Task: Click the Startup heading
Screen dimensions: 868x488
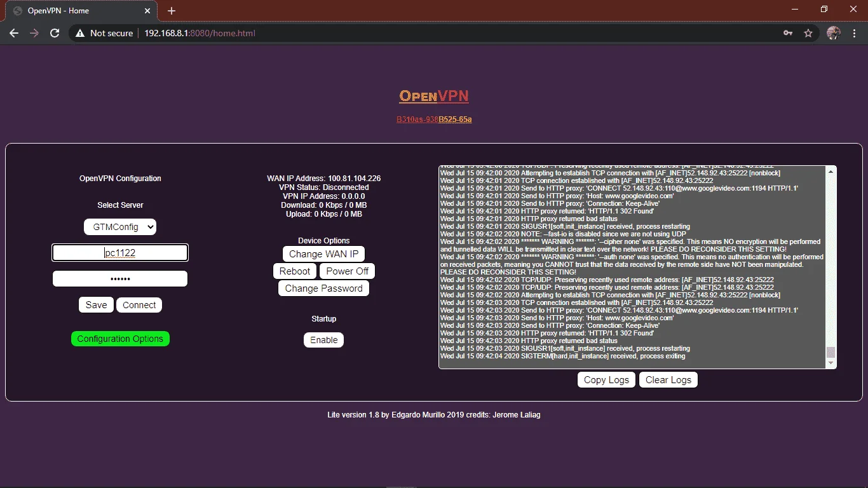Action: (324, 319)
